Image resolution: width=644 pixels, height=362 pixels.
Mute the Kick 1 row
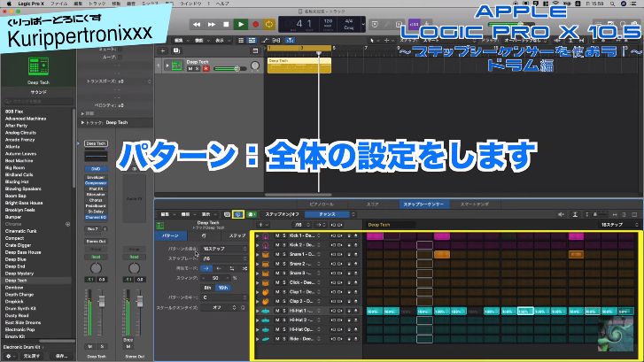(x=277, y=235)
